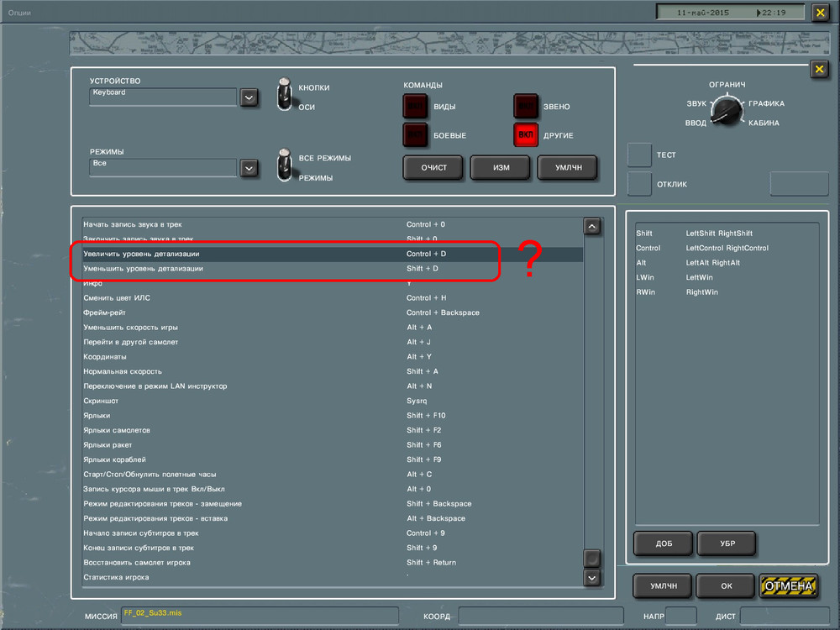
Task: Confirm with the ОК button
Action: (726, 586)
